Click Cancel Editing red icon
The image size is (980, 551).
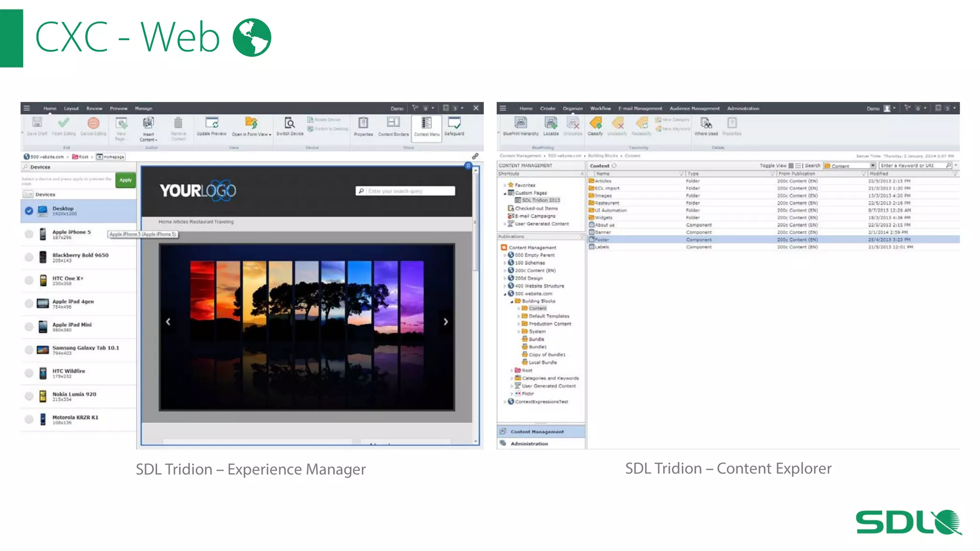93,123
